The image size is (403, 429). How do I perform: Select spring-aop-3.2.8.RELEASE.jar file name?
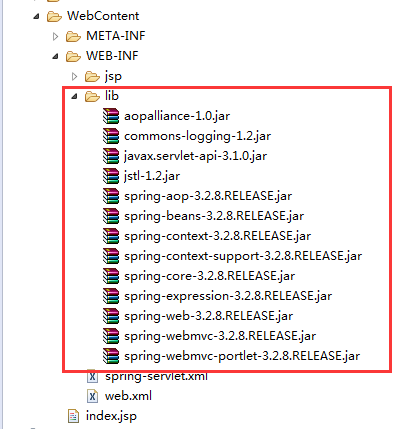tap(208, 196)
